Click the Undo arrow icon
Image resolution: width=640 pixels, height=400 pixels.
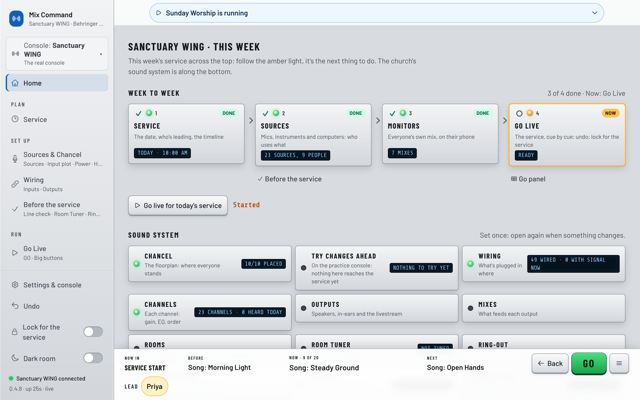(x=15, y=306)
